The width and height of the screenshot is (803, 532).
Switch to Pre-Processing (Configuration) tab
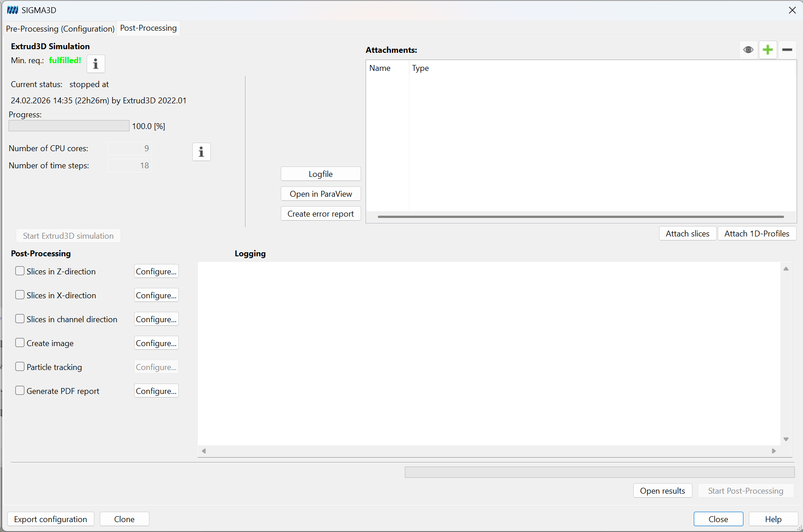click(x=60, y=28)
